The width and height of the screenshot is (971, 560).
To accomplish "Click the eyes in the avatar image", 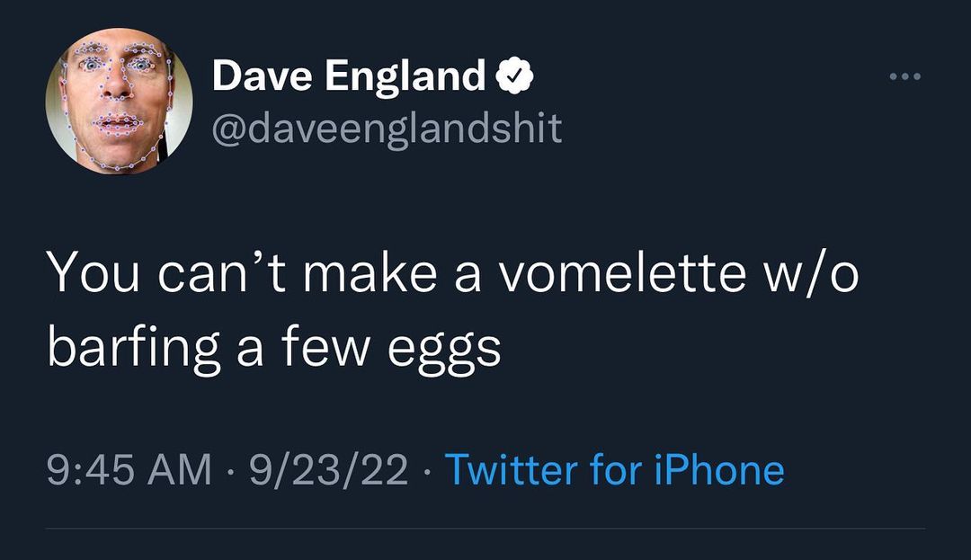I will (x=117, y=65).
